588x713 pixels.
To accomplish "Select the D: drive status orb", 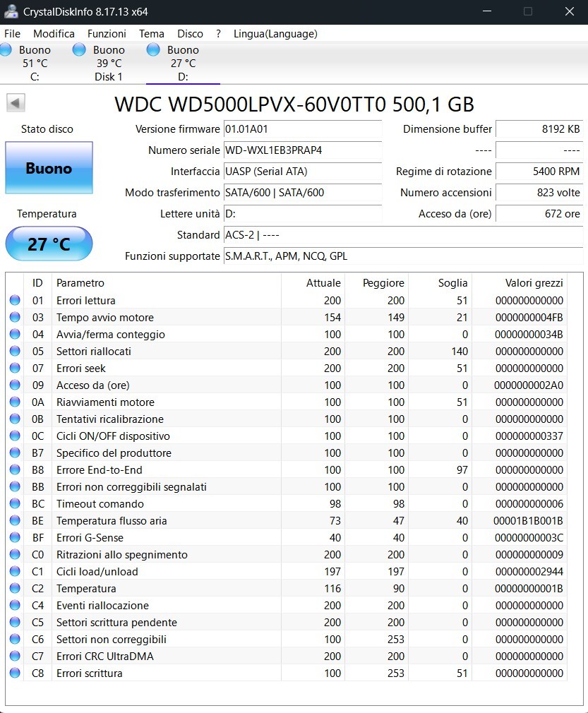I will pos(153,49).
